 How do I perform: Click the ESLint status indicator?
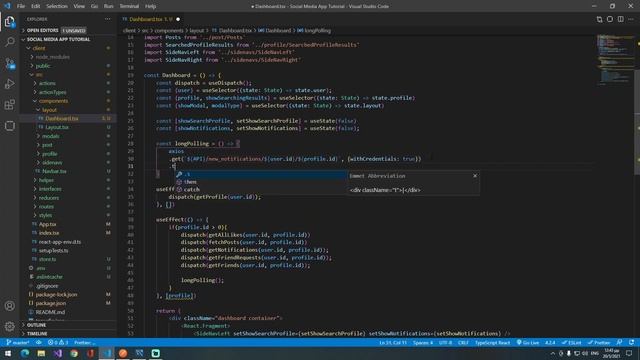click(571, 342)
